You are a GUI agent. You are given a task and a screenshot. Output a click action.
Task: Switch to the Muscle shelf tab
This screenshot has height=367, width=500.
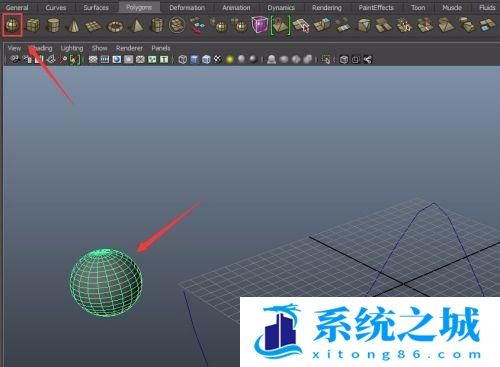(452, 7)
